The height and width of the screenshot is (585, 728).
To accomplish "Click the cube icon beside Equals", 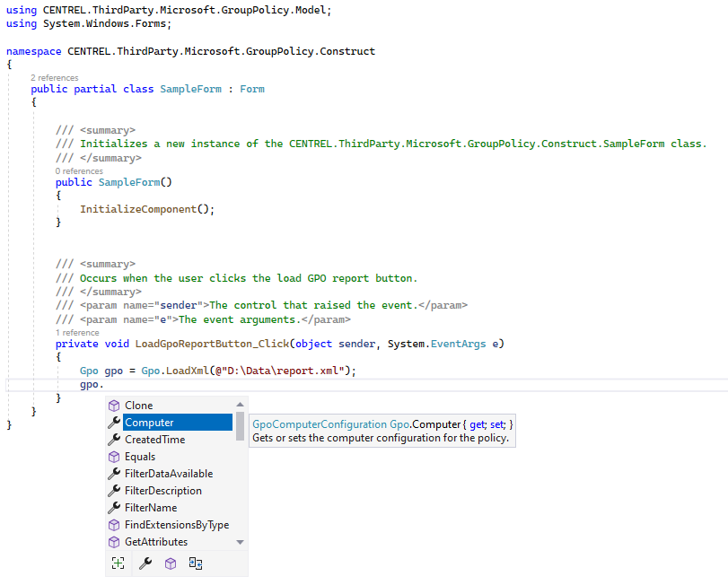I will click(114, 457).
